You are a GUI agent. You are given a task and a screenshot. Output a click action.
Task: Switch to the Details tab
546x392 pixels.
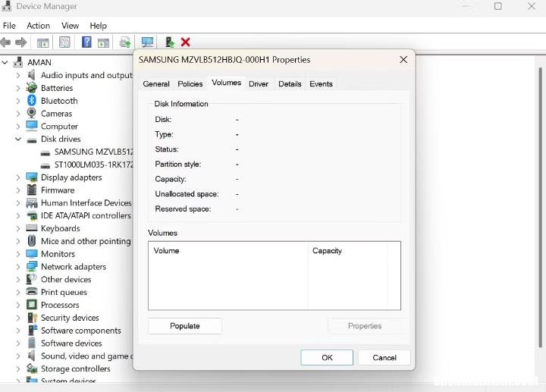click(290, 84)
